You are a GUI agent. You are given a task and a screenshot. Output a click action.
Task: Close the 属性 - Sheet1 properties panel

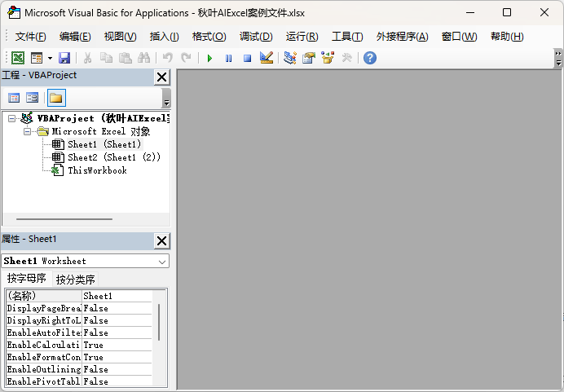pyautogui.click(x=161, y=240)
